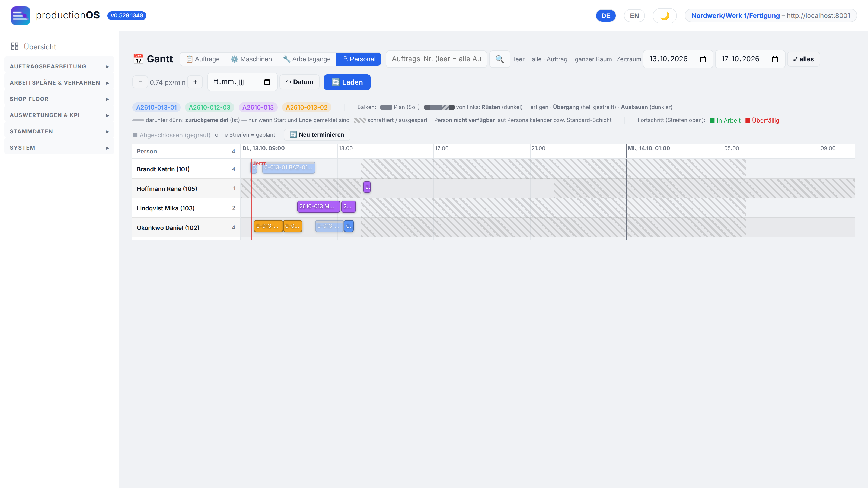Select Hoffmann Rene (105) row
The height and width of the screenshot is (488, 868).
click(x=186, y=189)
